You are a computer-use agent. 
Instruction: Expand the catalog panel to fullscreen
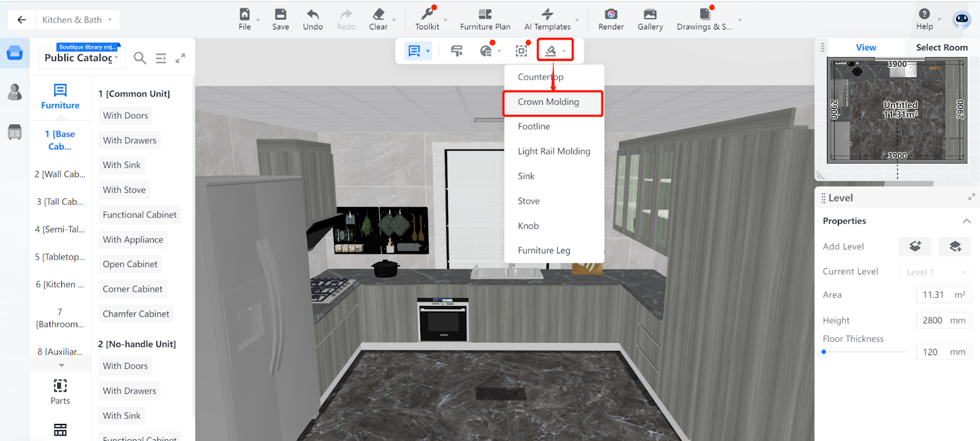coord(180,58)
